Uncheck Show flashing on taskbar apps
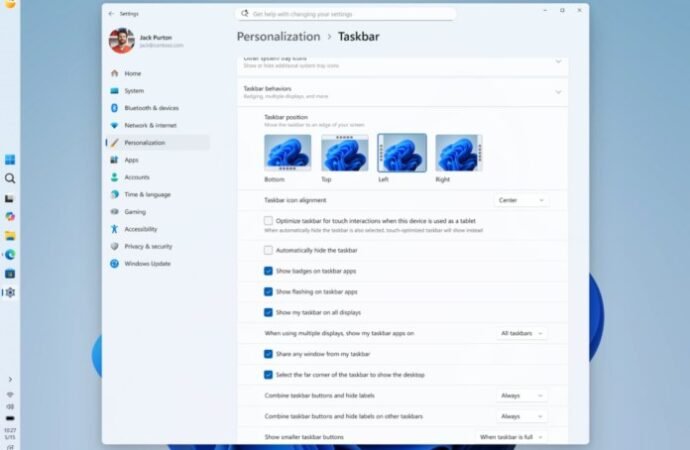The image size is (690, 450). 268,292
